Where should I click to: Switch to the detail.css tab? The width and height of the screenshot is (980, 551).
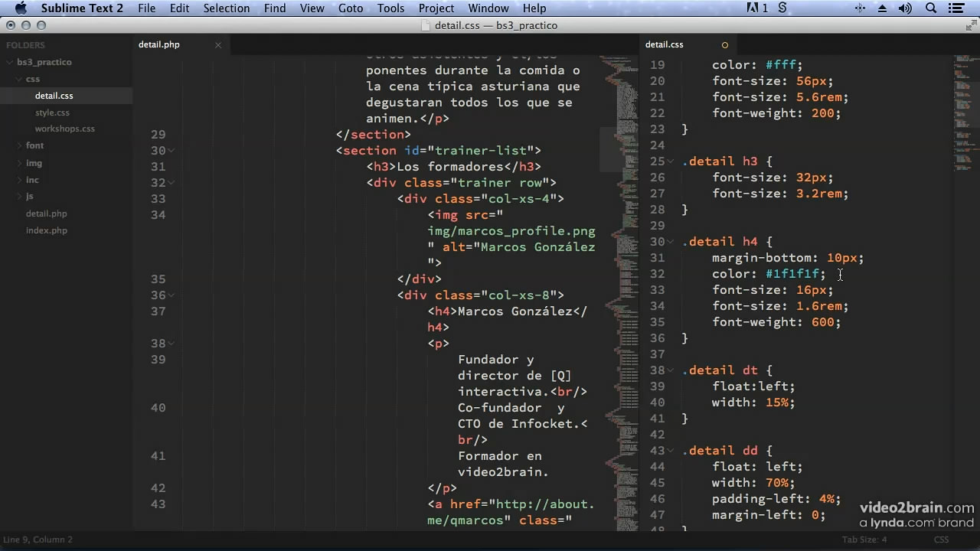tap(665, 44)
